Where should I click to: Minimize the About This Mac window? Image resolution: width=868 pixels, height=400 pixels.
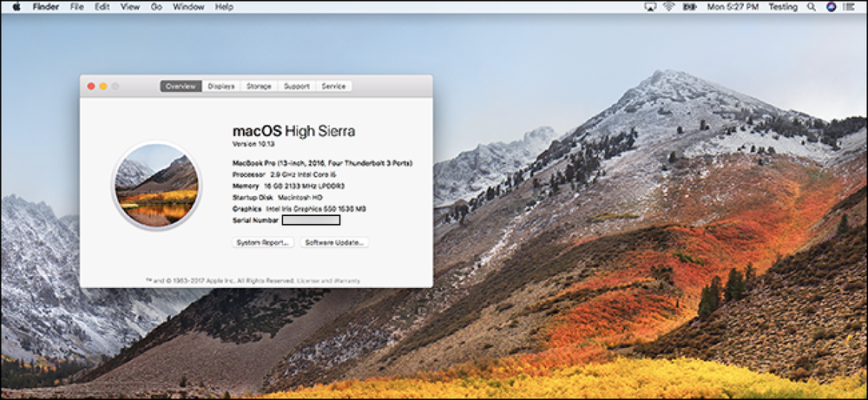click(x=103, y=86)
